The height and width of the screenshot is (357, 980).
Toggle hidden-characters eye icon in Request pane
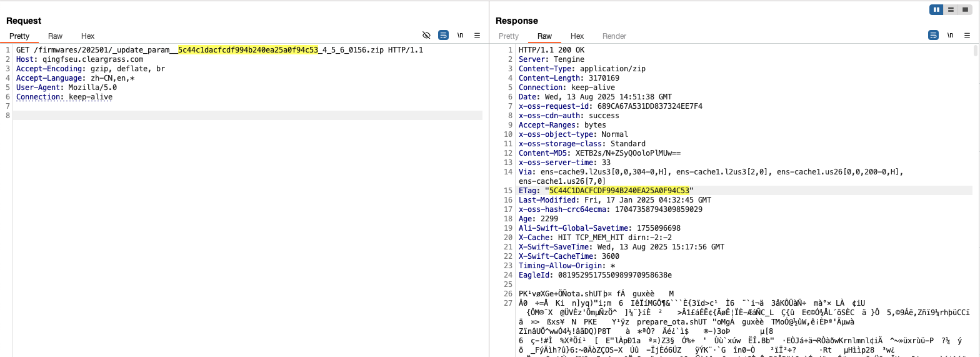click(427, 36)
